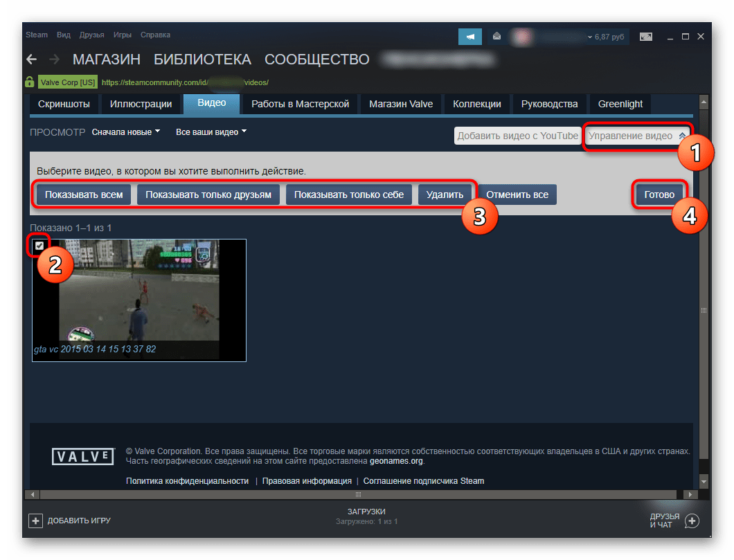Click the Valve logo in footer

pos(82,456)
